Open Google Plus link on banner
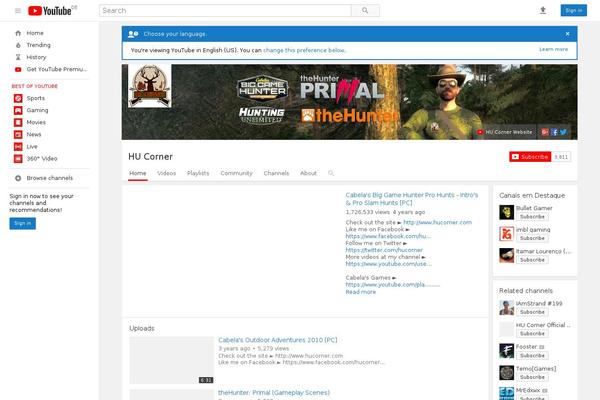The width and height of the screenshot is (600, 400). click(x=545, y=132)
